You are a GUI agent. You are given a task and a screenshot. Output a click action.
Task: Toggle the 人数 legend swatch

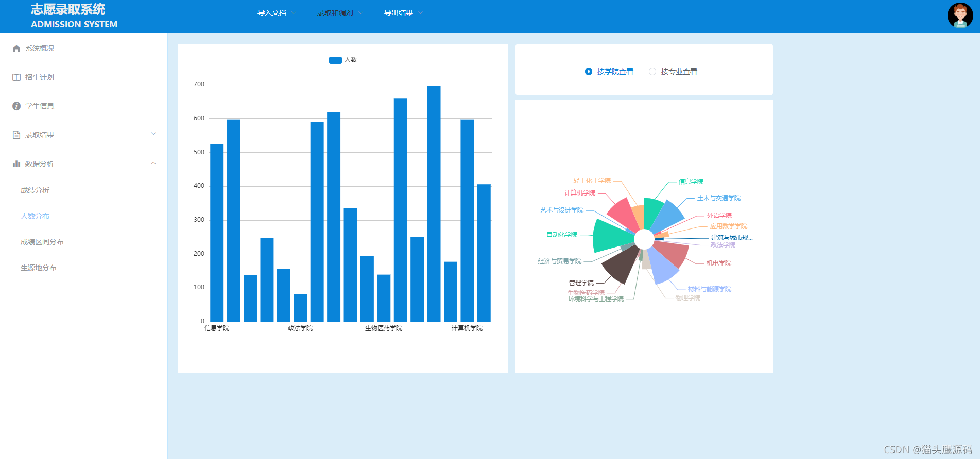[x=335, y=60]
